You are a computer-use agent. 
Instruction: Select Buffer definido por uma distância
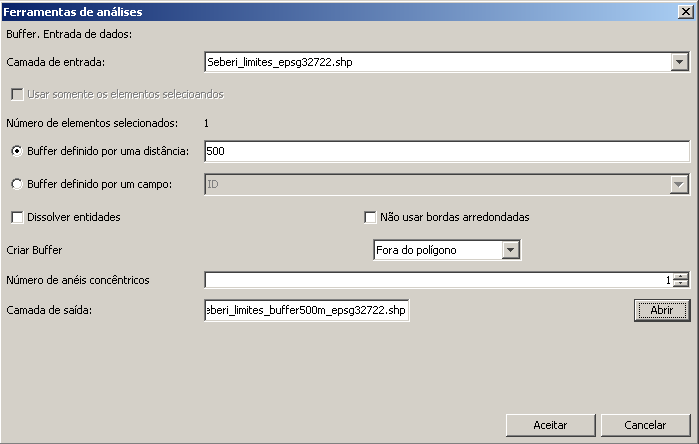tap(17, 151)
